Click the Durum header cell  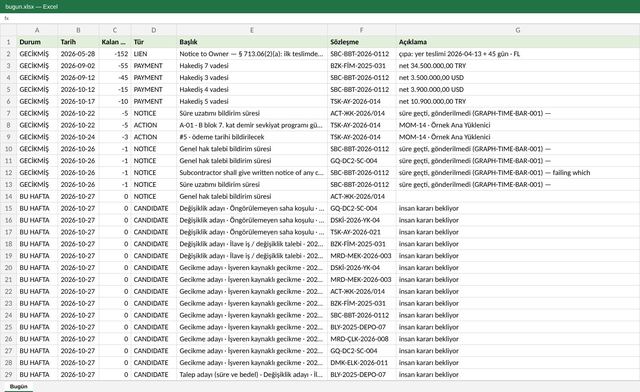(37, 42)
